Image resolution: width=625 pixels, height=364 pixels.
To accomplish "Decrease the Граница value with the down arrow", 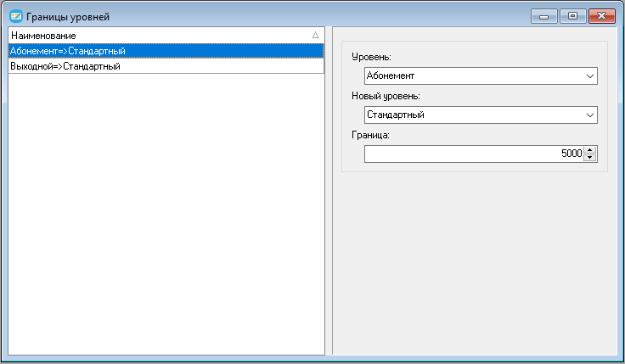I will 590,158.
